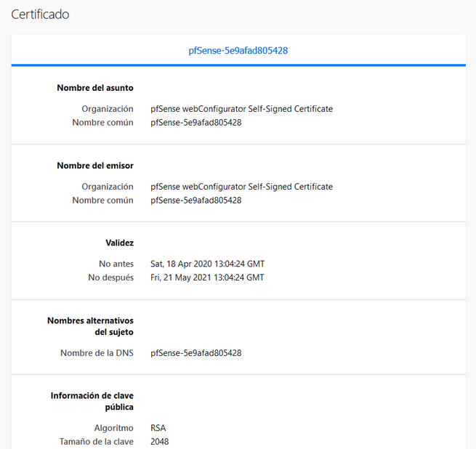Click the Nombre común label under Nombre del emisor
This screenshot has width=476, height=449.
103,200
